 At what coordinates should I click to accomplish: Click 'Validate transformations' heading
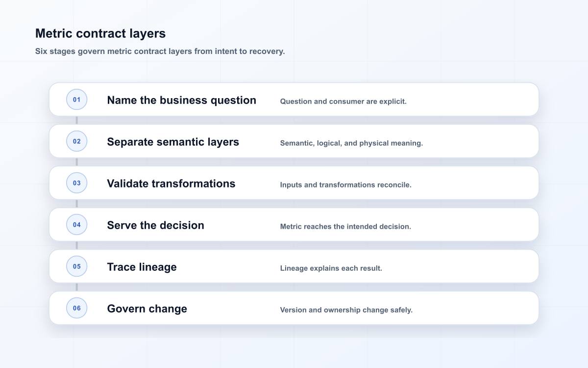click(x=171, y=184)
